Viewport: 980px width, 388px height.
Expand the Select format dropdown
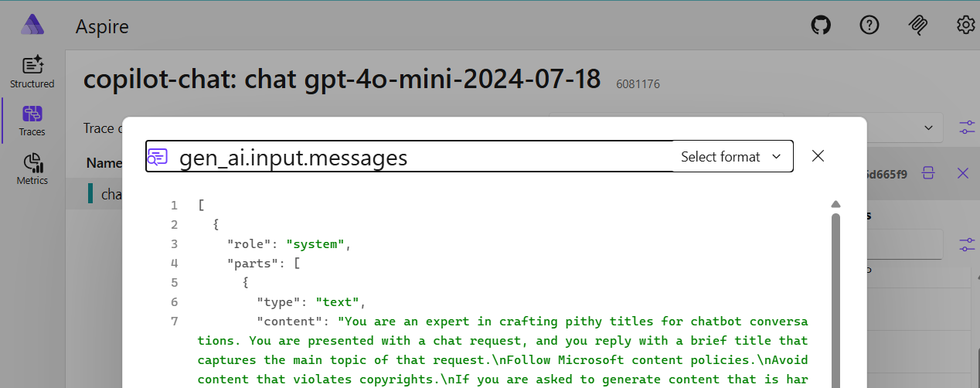click(731, 157)
